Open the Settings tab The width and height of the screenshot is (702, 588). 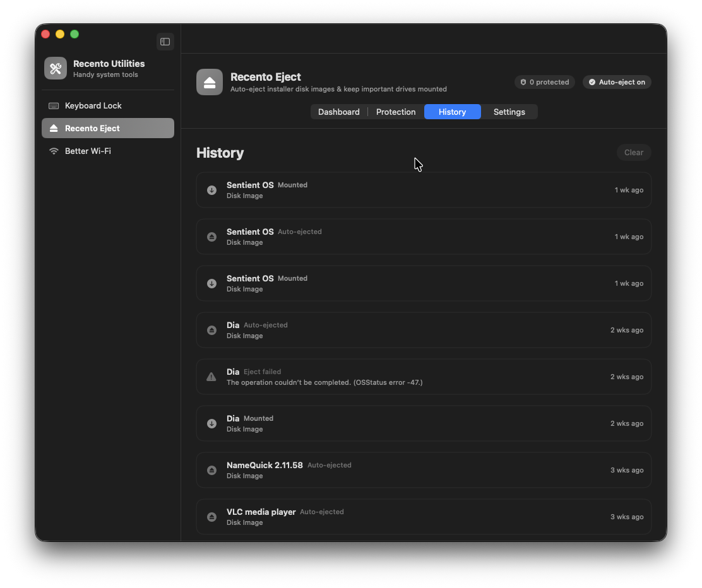click(509, 112)
